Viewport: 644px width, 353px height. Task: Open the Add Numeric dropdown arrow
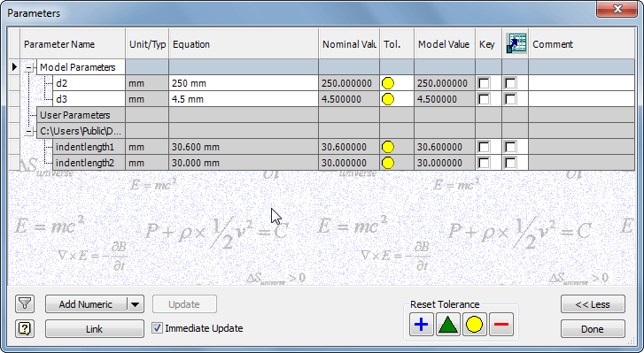coord(136,304)
